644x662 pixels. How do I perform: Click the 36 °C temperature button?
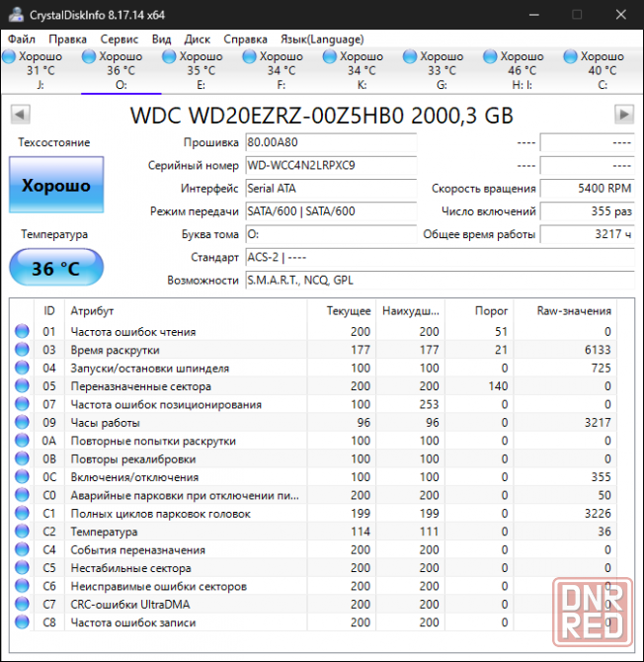(x=55, y=269)
